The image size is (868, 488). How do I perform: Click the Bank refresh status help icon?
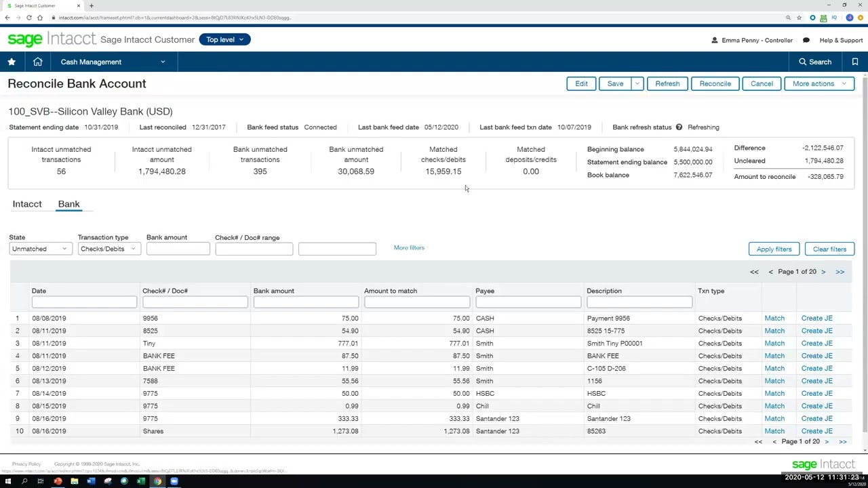(x=679, y=127)
